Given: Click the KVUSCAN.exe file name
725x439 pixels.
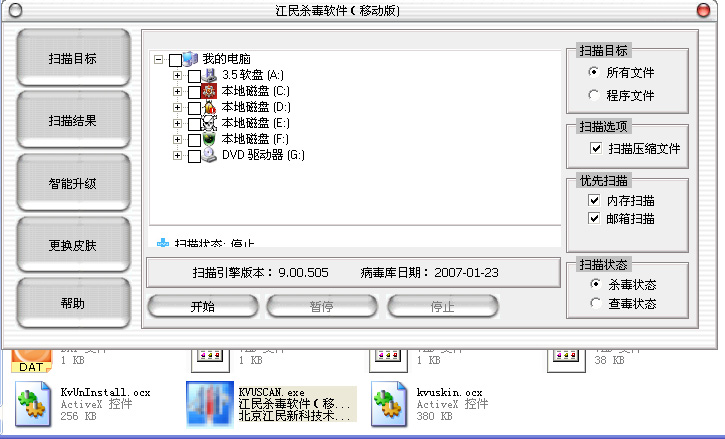Looking at the screenshot, I should 272,392.
